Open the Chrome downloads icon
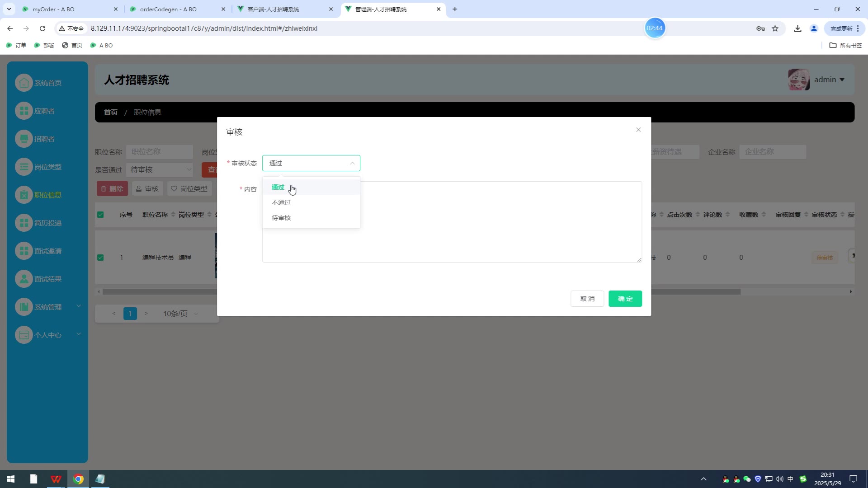The height and width of the screenshot is (488, 868). tap(797, 28)
